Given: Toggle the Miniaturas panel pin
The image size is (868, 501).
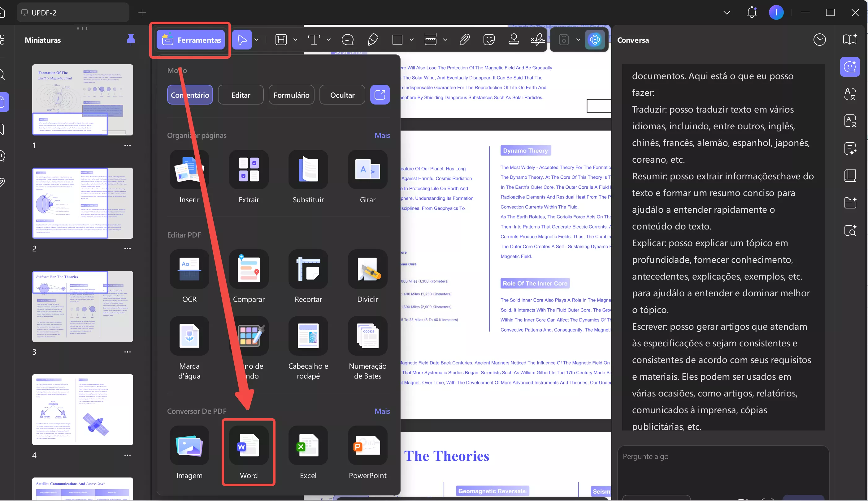Looking at the screenshot, I should pyautogui.click(x=131, y=40).
